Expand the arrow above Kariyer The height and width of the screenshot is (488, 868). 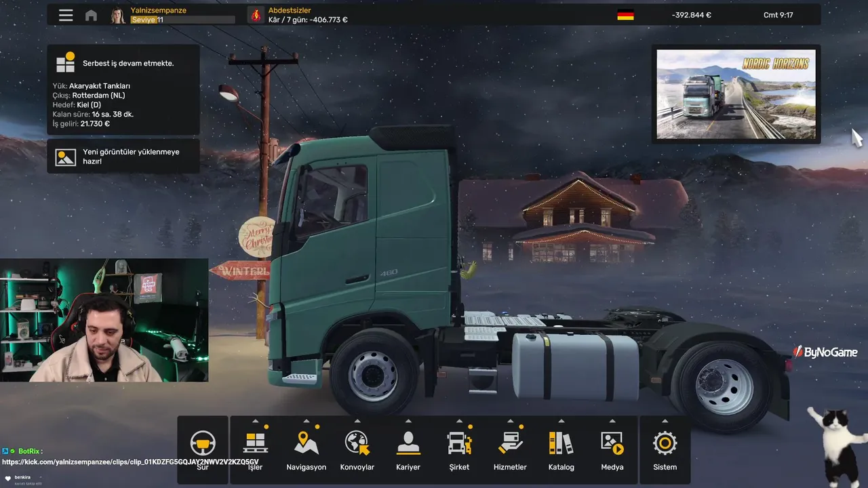pos(408,421)
